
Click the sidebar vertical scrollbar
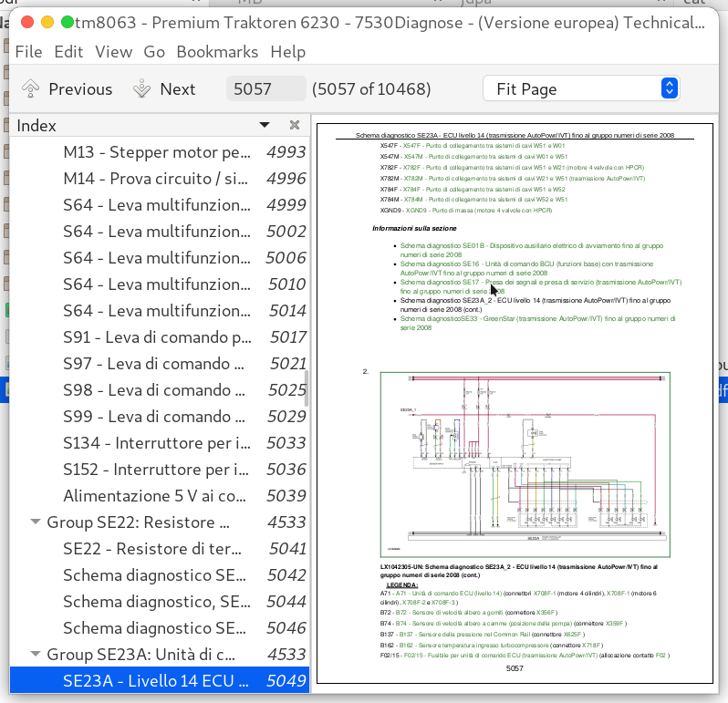coord(307,388)
